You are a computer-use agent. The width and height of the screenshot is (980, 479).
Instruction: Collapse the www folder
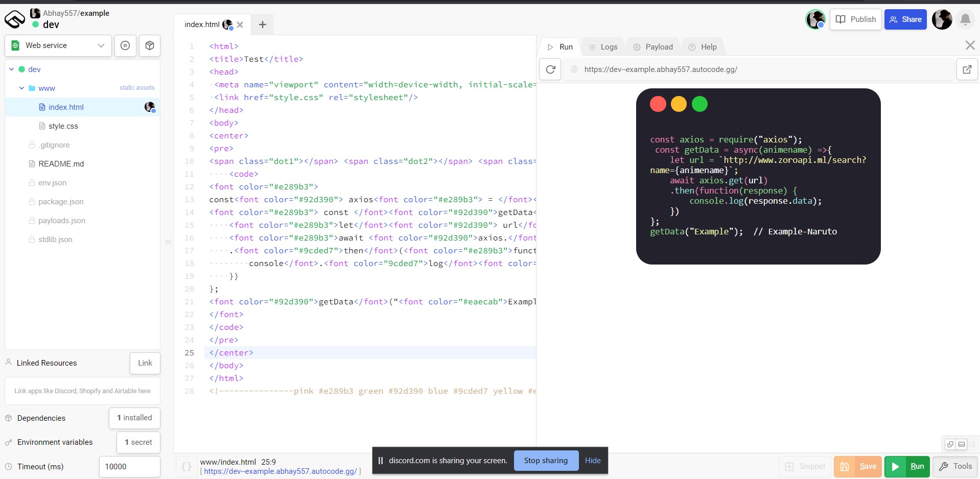point(22,88)
